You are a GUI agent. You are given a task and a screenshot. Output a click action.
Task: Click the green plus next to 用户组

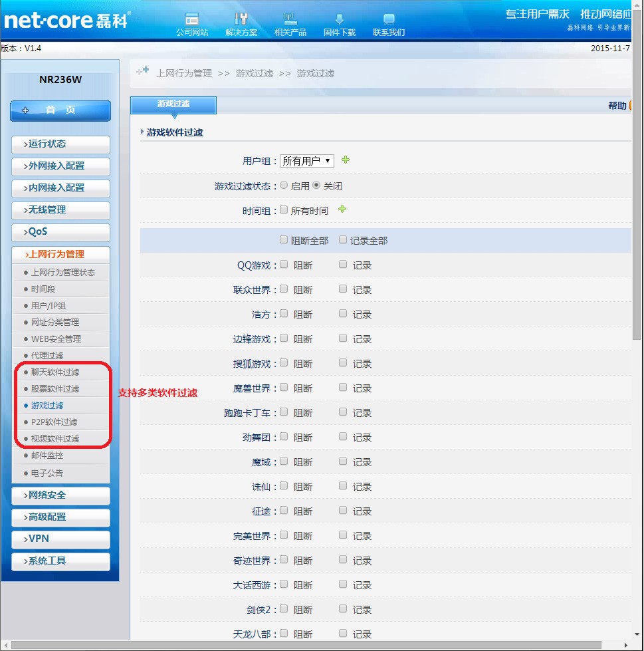tap(346, 160)
